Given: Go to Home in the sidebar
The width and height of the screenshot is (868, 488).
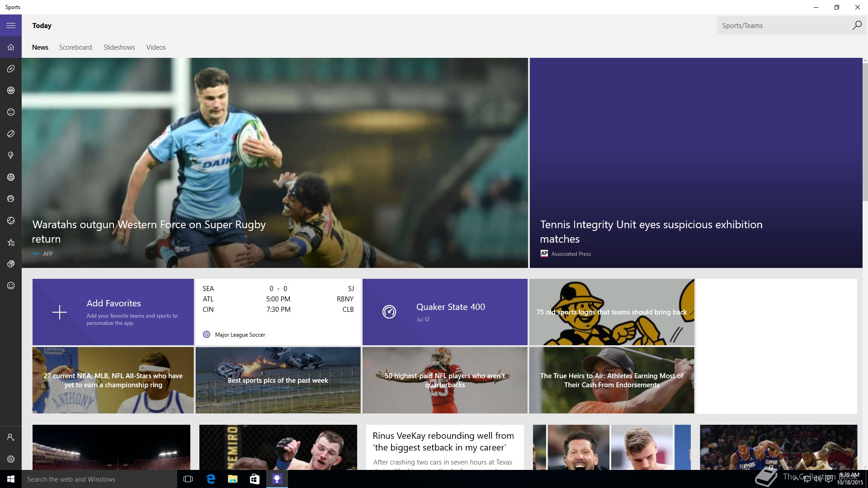Looking at the screenshot, I should click(x=11, y=47).
